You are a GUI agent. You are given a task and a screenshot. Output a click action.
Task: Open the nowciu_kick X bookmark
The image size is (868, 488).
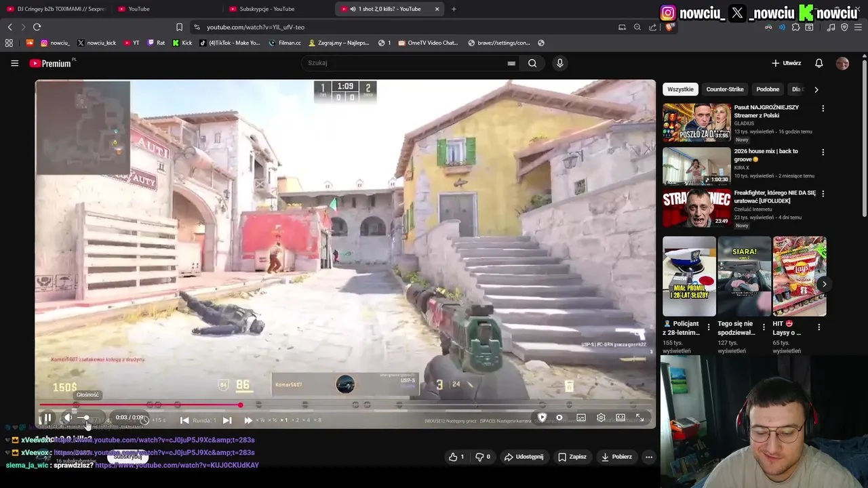(x=96, y=43)
